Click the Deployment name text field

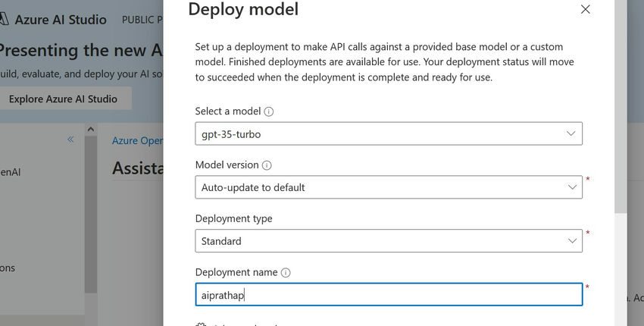(x=388, y=295)
